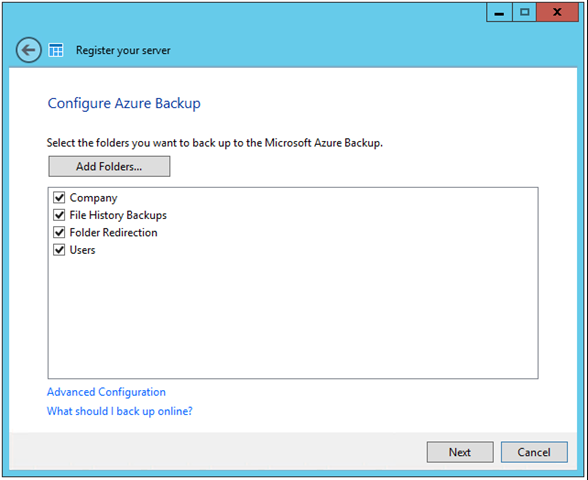Select the File History Backups label text
The height and width of the screenshot is (480, 588).
pos(118,215)
